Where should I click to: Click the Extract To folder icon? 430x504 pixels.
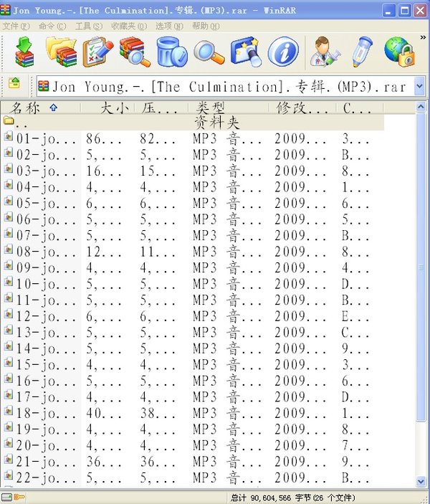62,52
